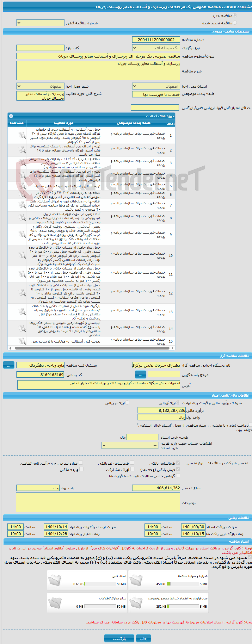Open the شرایط و ضوابط مناقصه folder icon
This screenshot has width=252, height=644.
pos(136,580)
